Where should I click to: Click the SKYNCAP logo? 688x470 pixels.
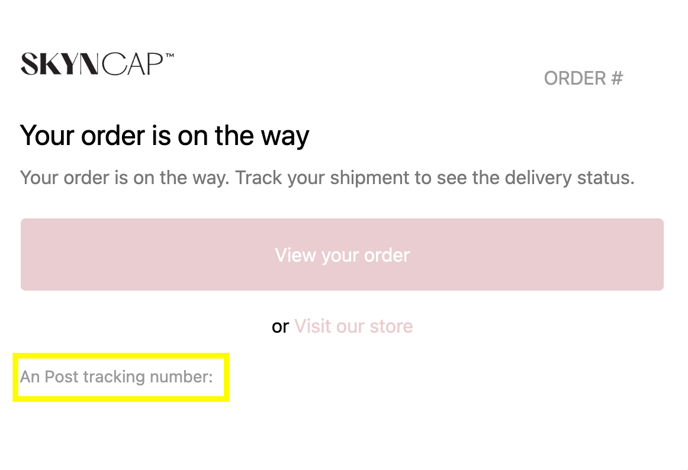(97, 64)
